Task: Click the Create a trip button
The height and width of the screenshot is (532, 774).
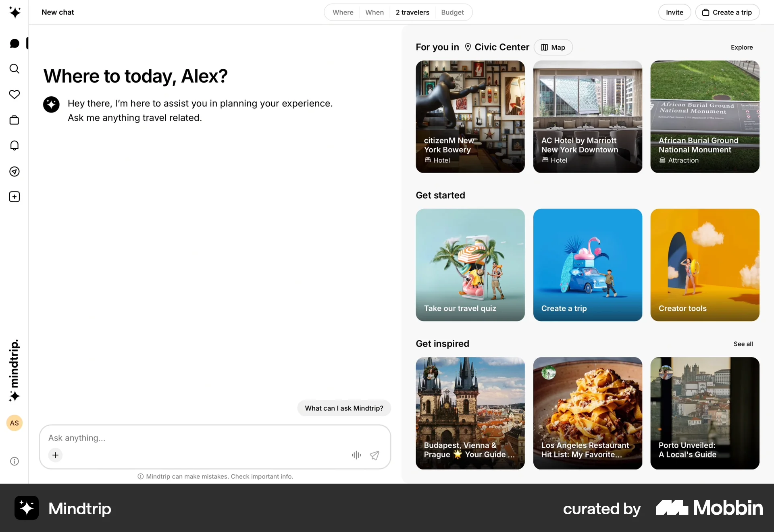Action: (727, 12)
